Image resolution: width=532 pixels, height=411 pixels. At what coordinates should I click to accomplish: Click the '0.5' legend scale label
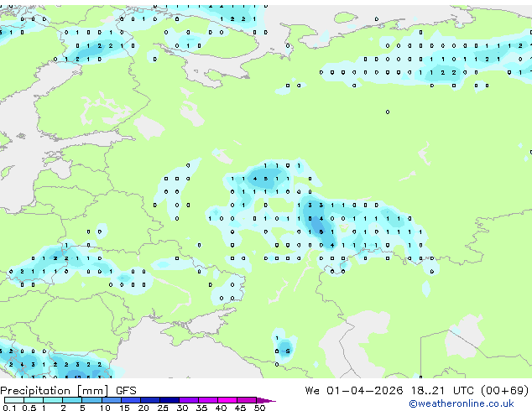pos(29,408)
